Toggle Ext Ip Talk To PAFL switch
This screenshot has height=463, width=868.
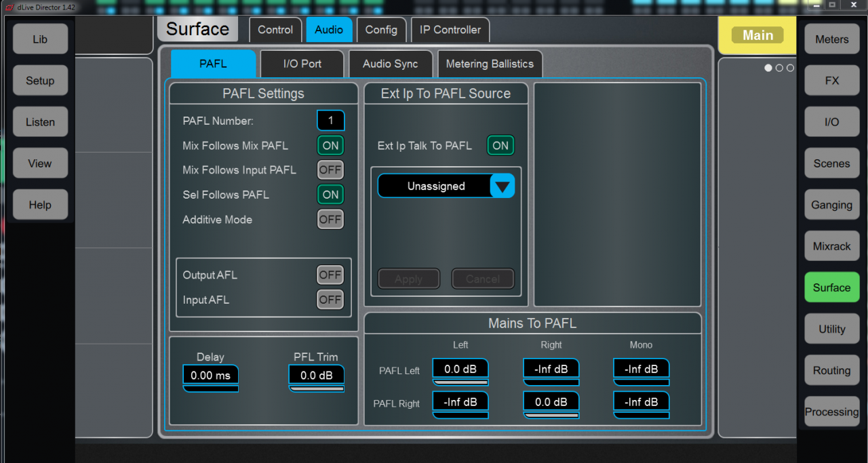coord(500,146)
